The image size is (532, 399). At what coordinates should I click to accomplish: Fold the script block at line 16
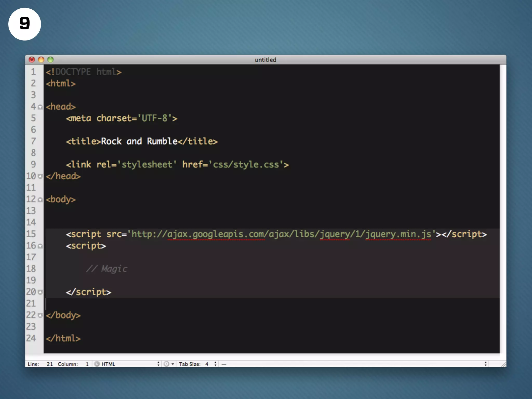click(40, 246)
